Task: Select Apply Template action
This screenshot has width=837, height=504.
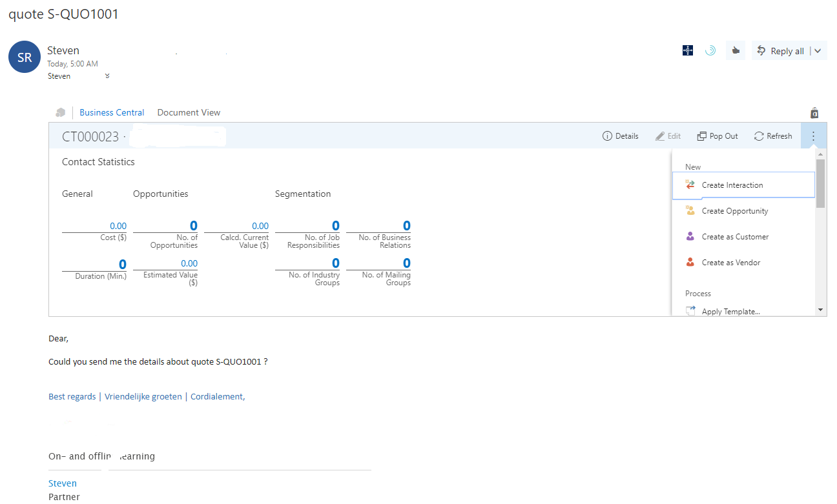Action: pyautogui.click(x=743, y=311)
